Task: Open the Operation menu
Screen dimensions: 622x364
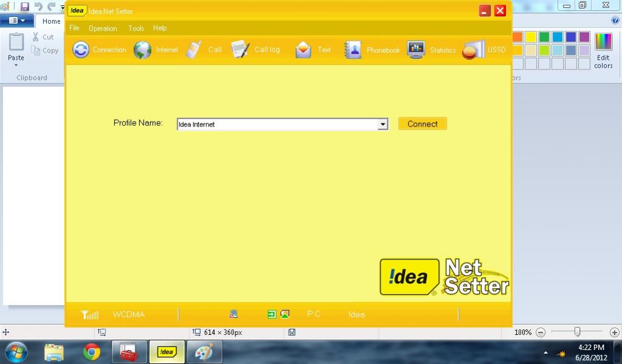Action: (x=103, y=28)
